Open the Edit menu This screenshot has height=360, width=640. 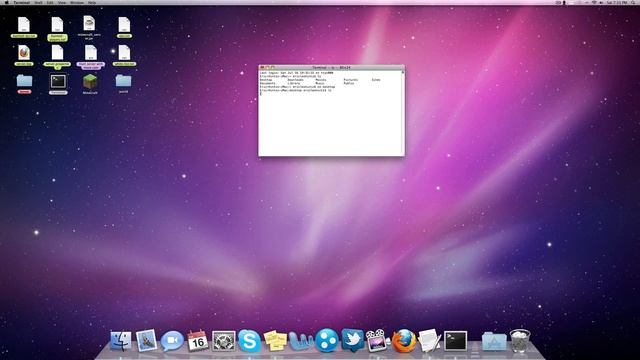click(x=50, y=2)
